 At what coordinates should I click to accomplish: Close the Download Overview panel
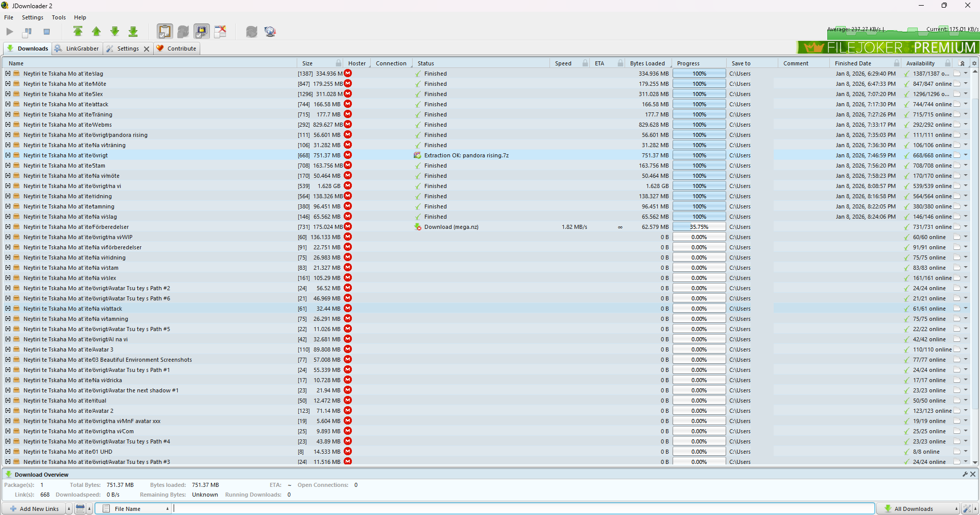[973, 474]
